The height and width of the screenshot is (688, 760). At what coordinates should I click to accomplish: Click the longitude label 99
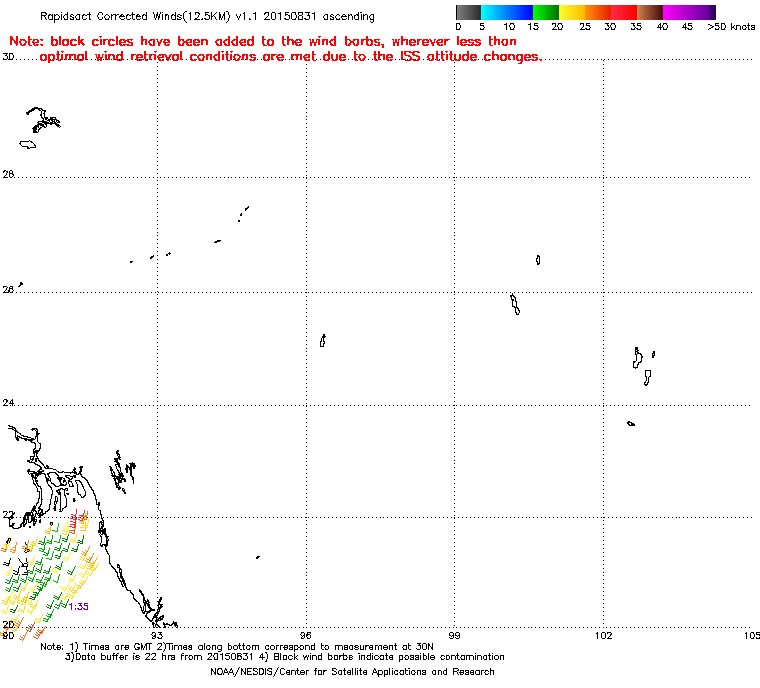coord(454,635)
